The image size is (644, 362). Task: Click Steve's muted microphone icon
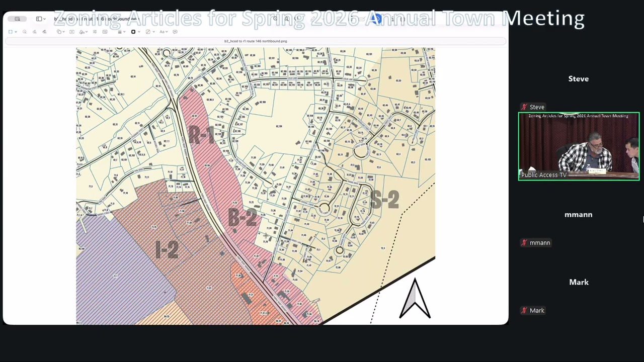click(x=524, y=107)
